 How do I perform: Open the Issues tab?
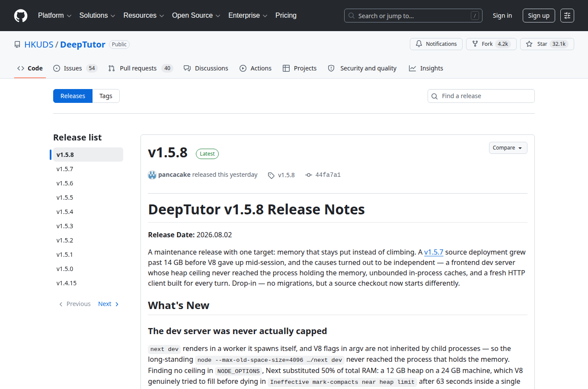pos(75,68)
